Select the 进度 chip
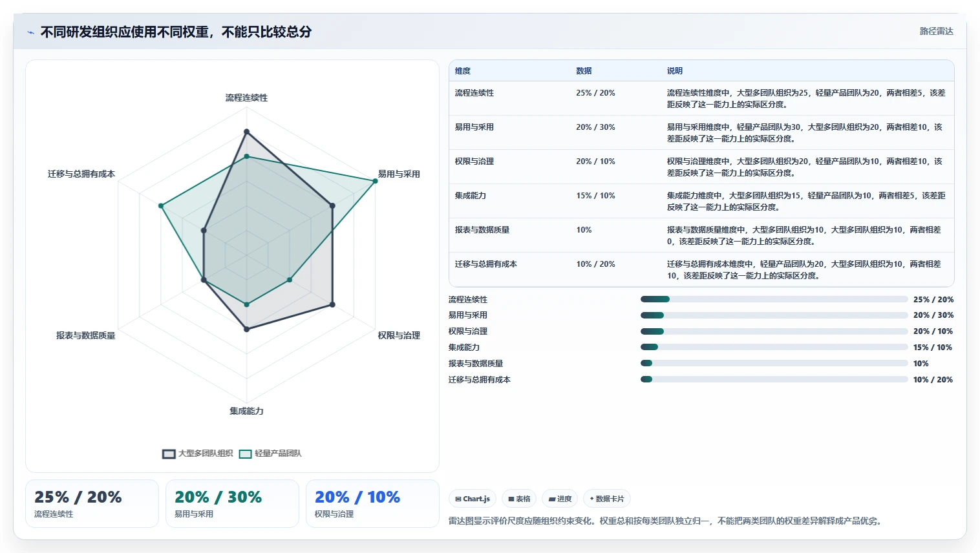This screenshot has width=980, height=553. pos(560,499)
